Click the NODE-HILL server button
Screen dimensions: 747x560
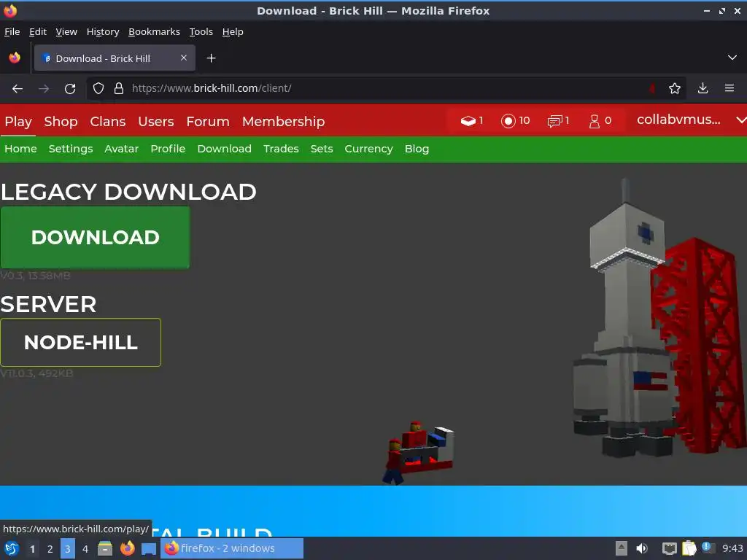tap(80, 343)
